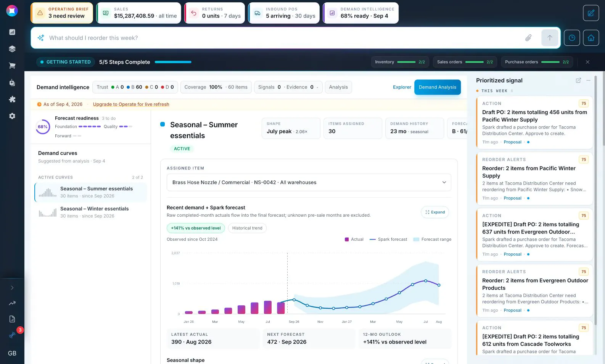Open the bar chart dashboard sidebar icon

tap(12, 32)
